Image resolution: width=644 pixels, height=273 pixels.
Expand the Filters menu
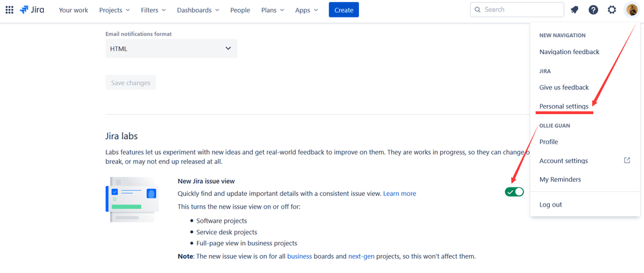pos(153,10)
